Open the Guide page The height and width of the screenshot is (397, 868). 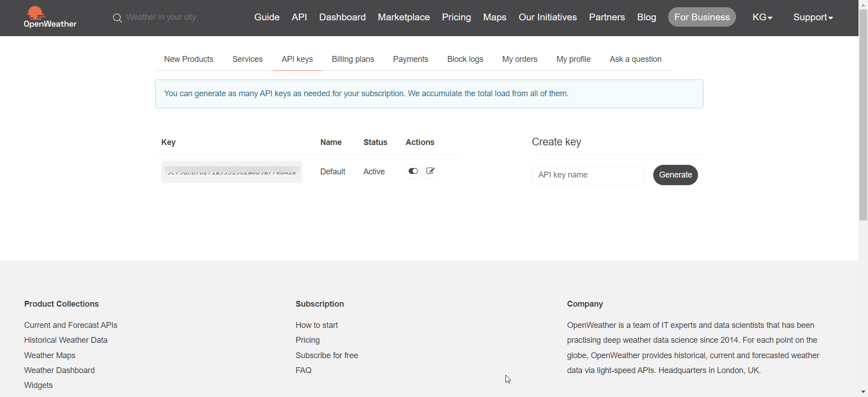click(x=267, y=17)
